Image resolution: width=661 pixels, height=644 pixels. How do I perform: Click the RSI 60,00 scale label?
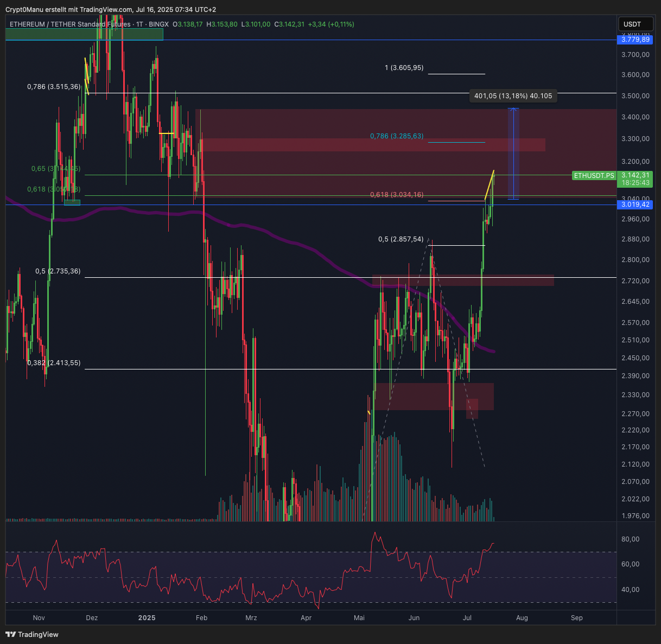631,564
